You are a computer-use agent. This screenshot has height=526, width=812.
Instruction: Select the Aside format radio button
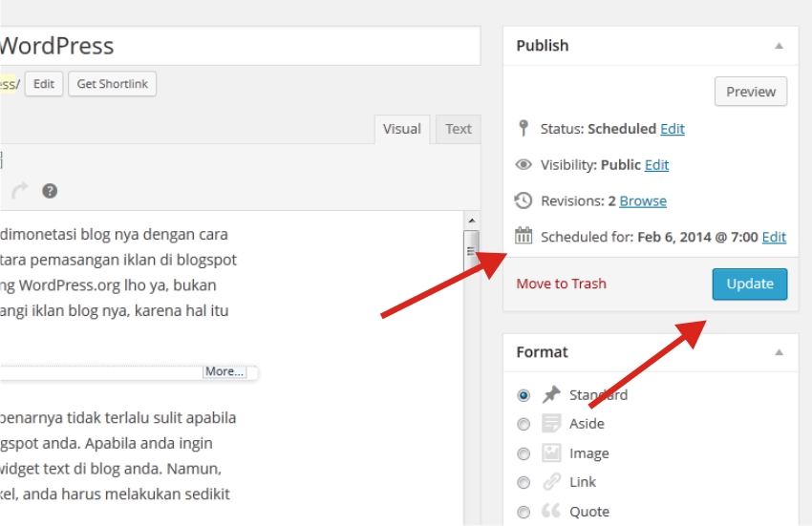524,425
